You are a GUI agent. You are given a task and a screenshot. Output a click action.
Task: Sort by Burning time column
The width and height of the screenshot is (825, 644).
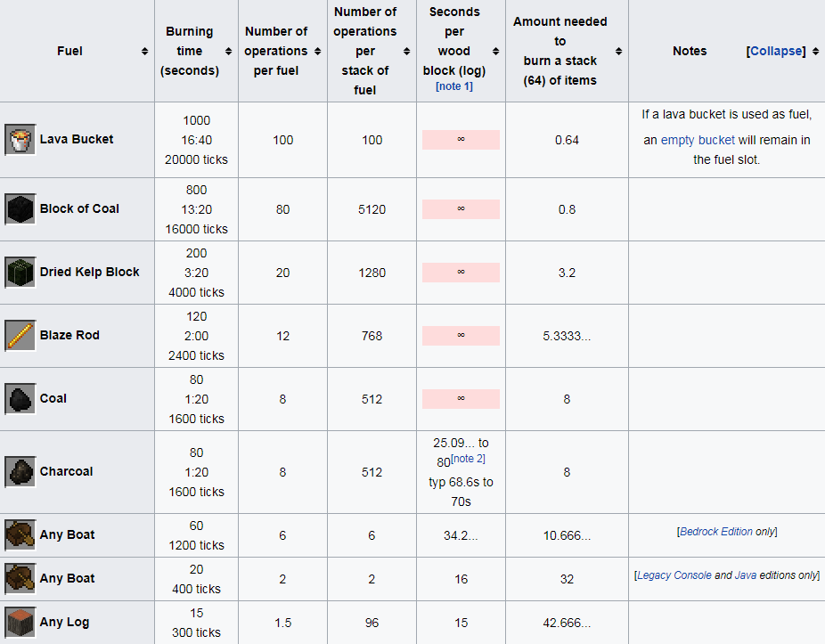click(229, 52)
